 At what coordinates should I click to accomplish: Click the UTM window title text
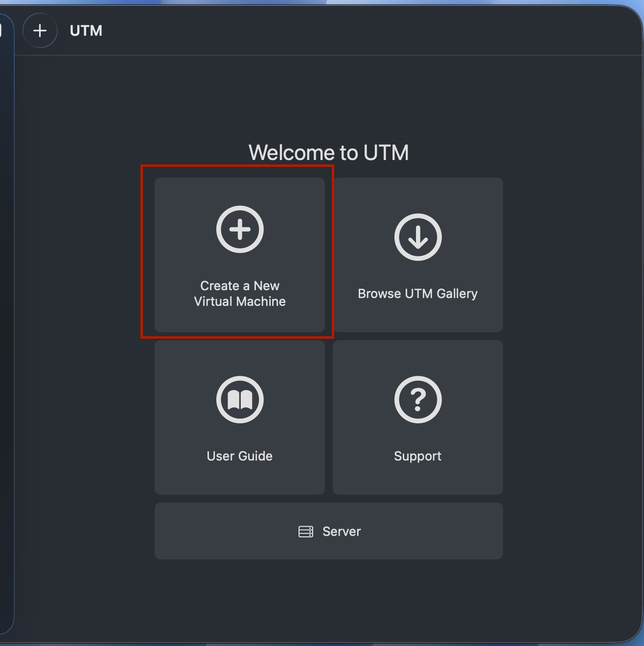click(86, 31)
